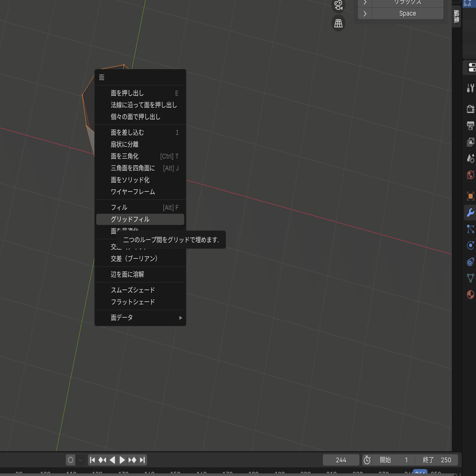Viewport: 476px width, 476px height.
Task: Open the Particles properties tab
Action: coord(470,229)
